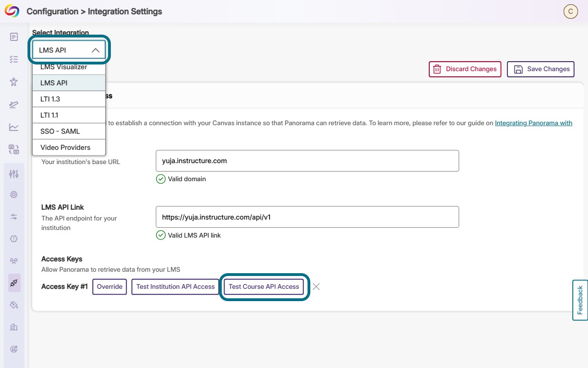Open the sliders configuration sidebar icon
Screen dimensions: 588x368
(x=14, y=174)
